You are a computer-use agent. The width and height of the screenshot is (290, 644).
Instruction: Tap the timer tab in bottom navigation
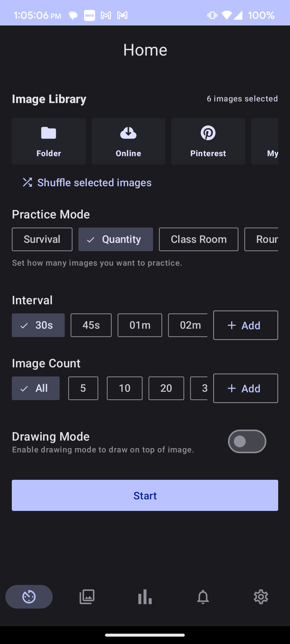pyautogui.click(x=29, y=597)
